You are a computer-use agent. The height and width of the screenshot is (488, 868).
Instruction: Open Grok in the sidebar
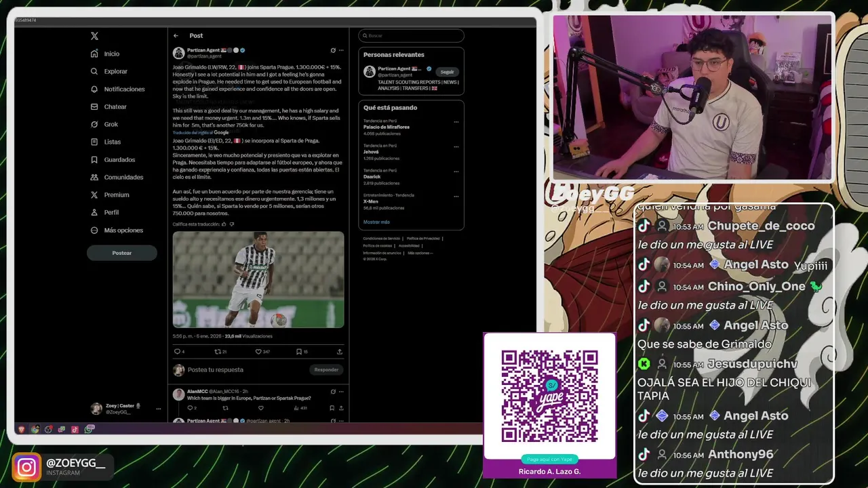coord(104,124)
